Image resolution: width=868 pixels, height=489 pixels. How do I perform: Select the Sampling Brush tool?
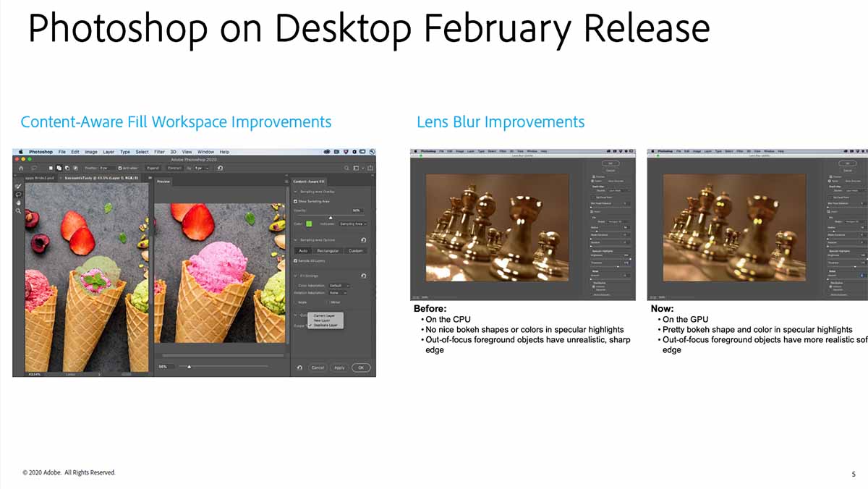(x=18, y=186)
